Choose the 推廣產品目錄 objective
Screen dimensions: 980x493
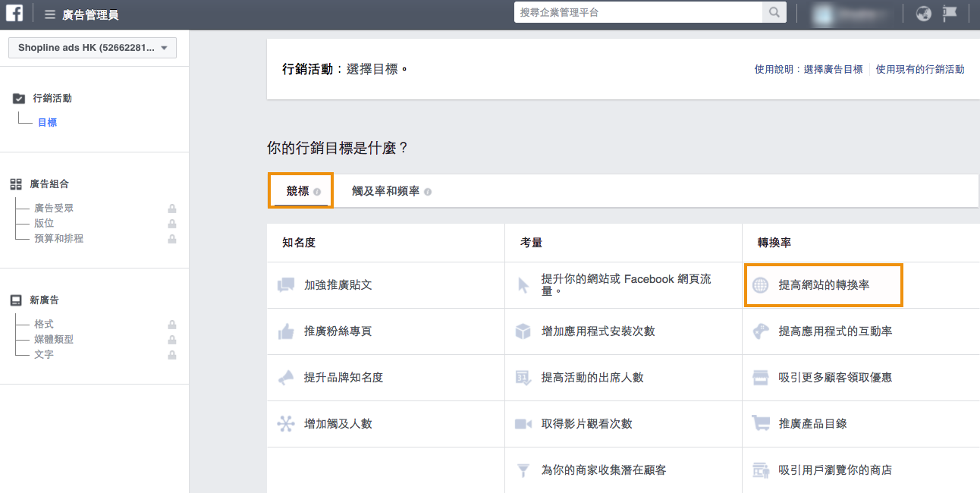click(861, 424)
